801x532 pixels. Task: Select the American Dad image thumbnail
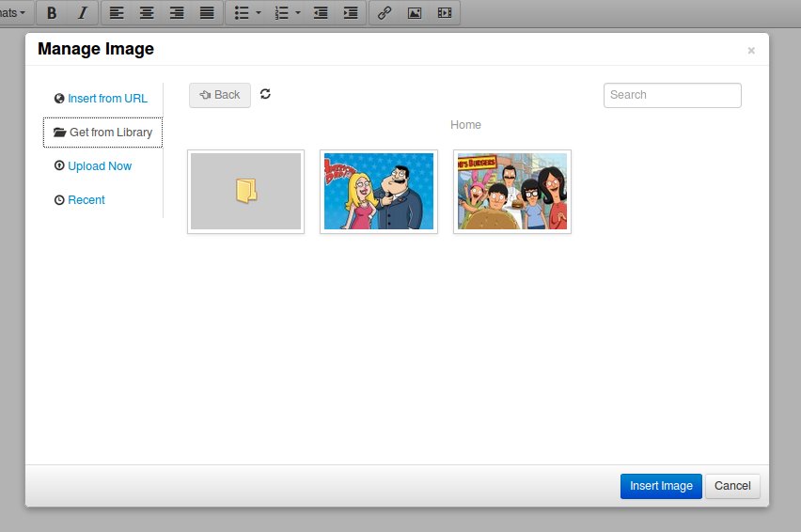tap(379, 192)
